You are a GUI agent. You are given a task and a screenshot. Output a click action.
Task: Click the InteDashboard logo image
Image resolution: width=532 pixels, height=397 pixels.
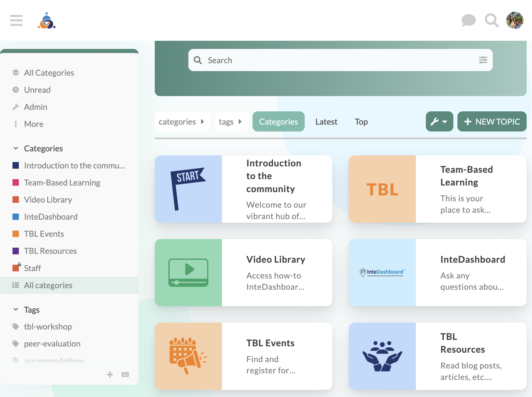pyautogui.click(x=382, y=273)
